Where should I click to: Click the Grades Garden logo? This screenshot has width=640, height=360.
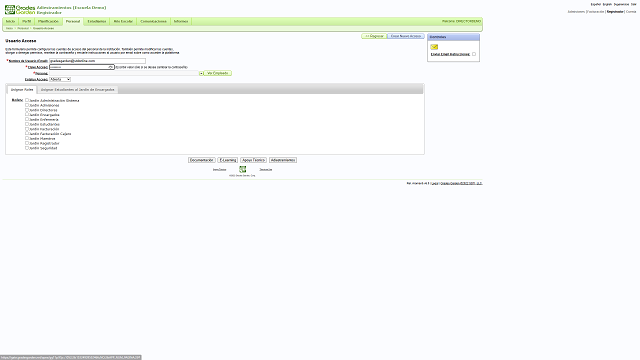[20, 10]
